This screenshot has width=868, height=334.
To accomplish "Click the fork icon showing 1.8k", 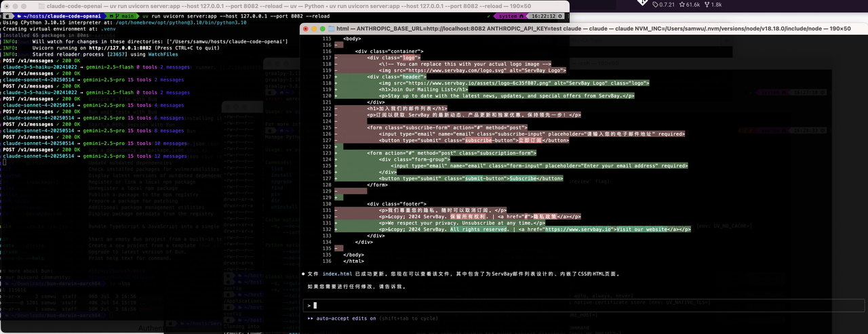I will point(707,5).
